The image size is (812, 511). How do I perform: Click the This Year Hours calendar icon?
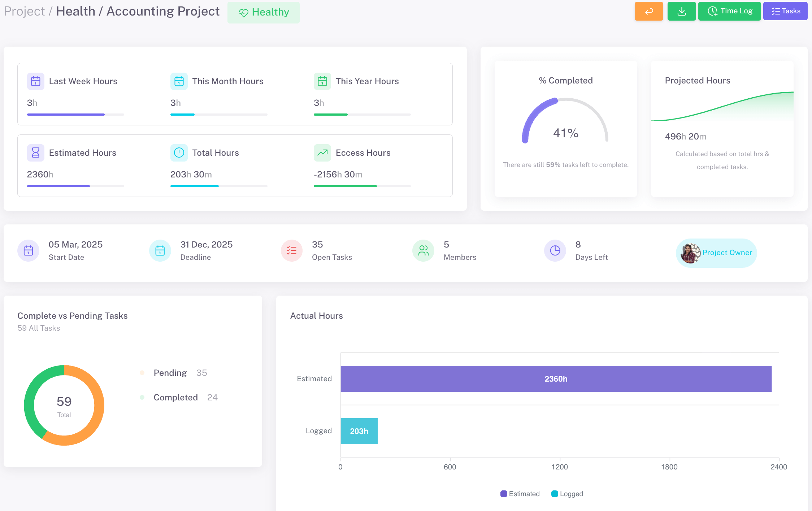pos(322,81)
